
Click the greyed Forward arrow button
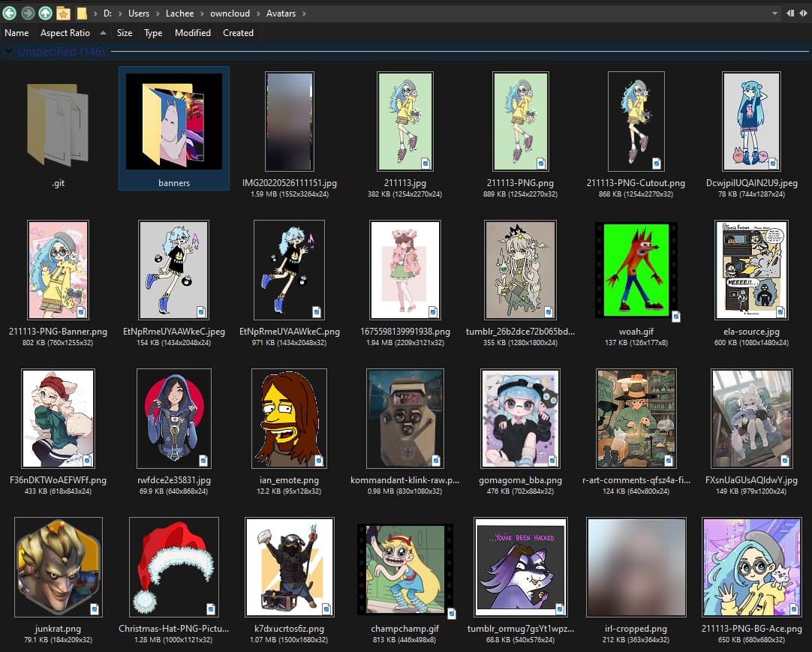[x=28, y=13]
